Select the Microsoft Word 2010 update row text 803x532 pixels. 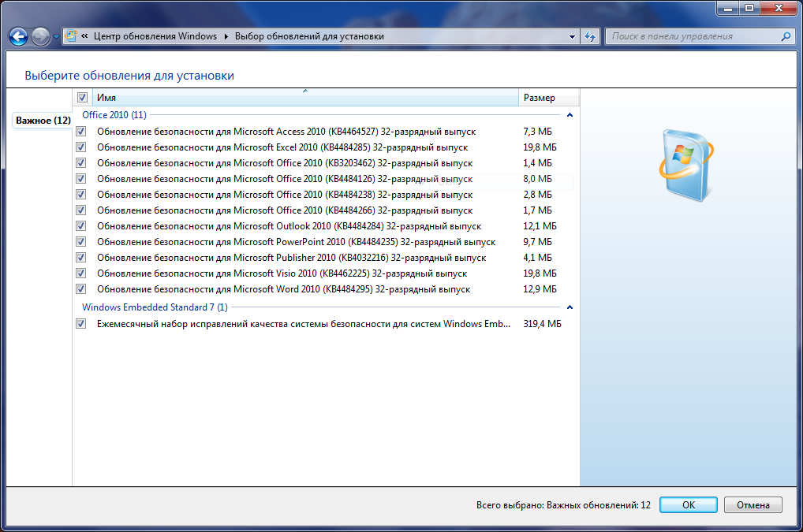click(283, 289)
